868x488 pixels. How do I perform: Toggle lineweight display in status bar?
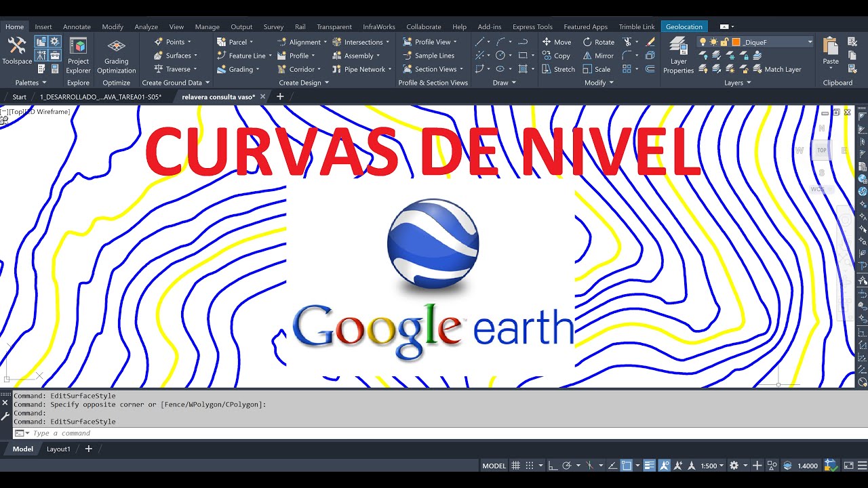(x=649, y=466)
